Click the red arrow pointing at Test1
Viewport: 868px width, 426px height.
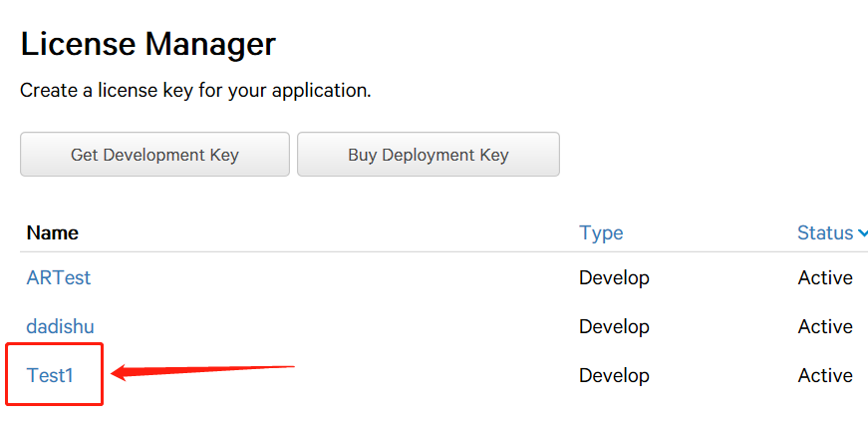click(199, 372)
